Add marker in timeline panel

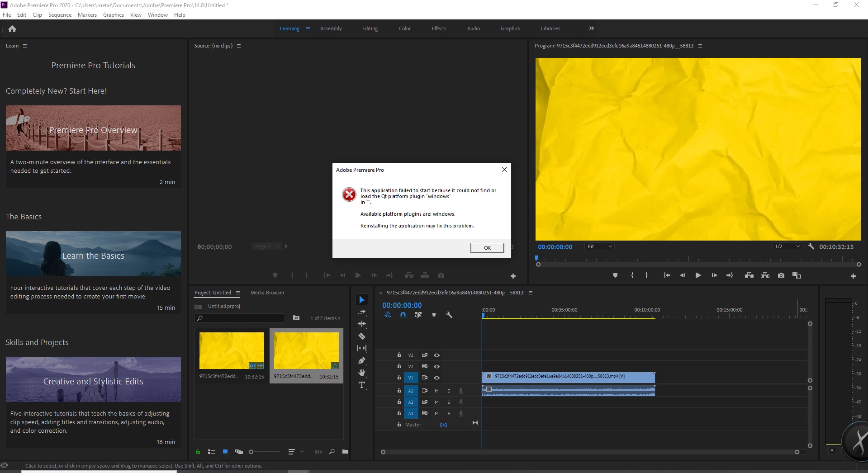tap(434, 315)
